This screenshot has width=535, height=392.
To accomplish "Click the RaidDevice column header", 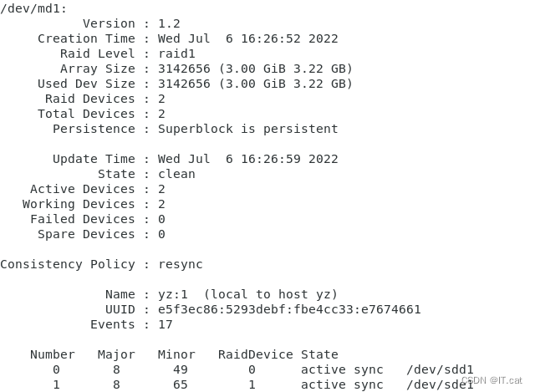I will [256, 354].
